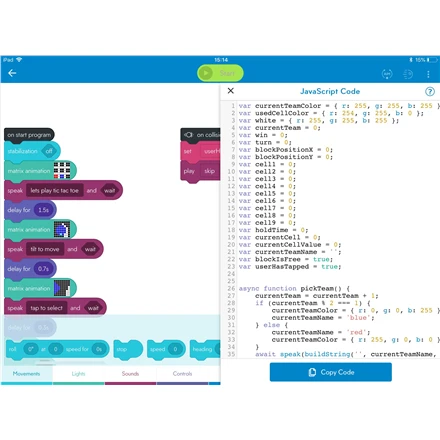The width and height of the screenshot is (440, 440).
Task: Open the sensor data icon in header
Action: 408,74
